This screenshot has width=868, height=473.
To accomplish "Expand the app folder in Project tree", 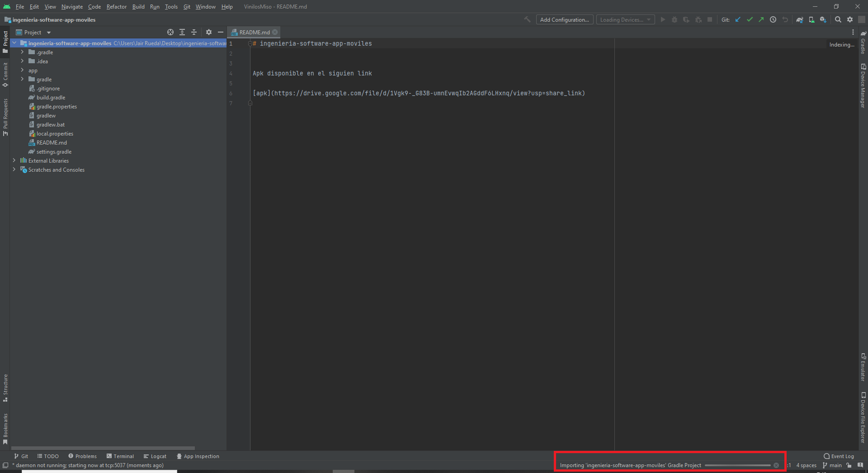I will tap(21, 70).
